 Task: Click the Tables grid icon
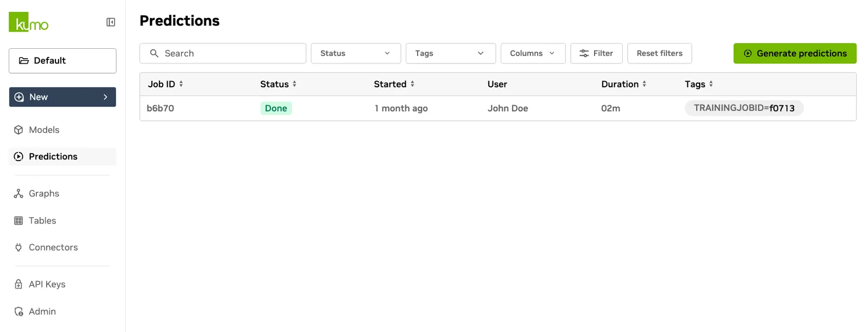coord(18,221)
